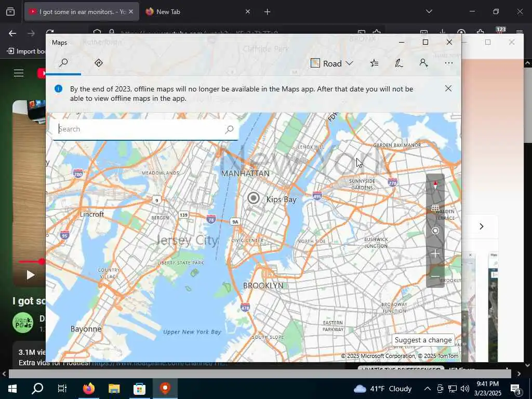Image resolution: width=532 pixels, height=399 pixels.
Task: Open File Explorer from the taskbar
Action: coord(114,389)
